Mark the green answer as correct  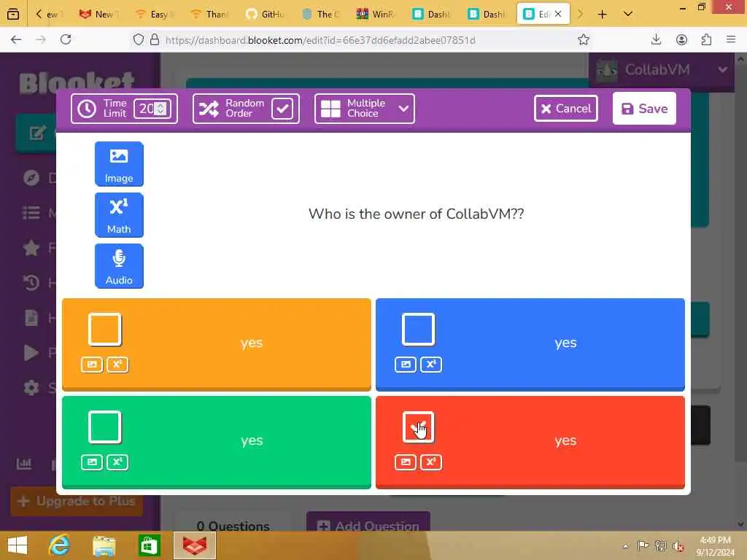click(105, 427)
